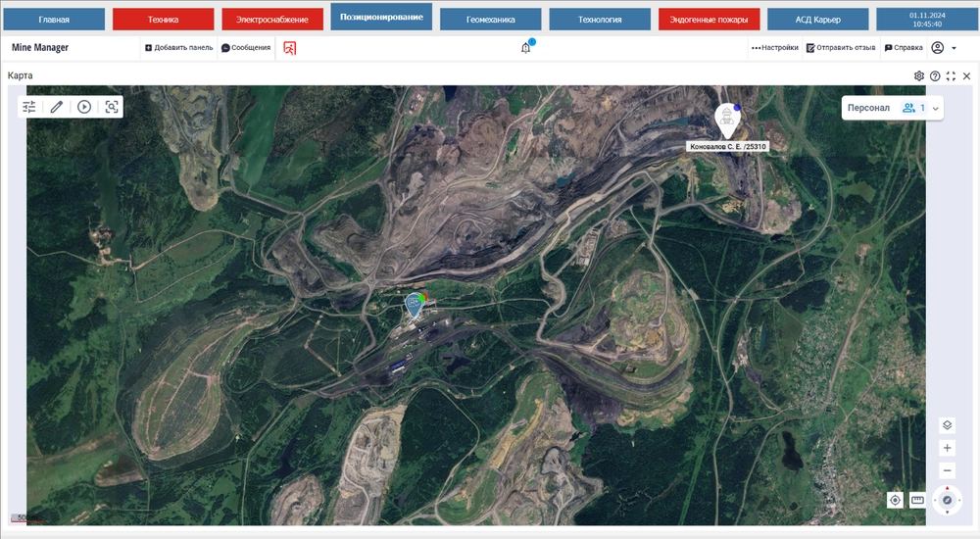Center map using the locate target icon
The width and height of the screenshot is (980, 539).
pos(895,500)
